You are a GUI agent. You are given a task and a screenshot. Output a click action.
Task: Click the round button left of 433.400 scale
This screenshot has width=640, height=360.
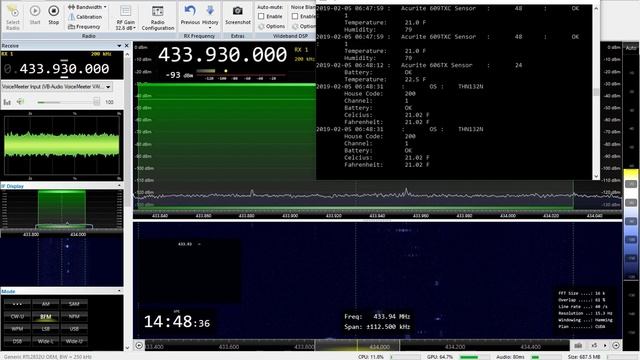(139, 346)
